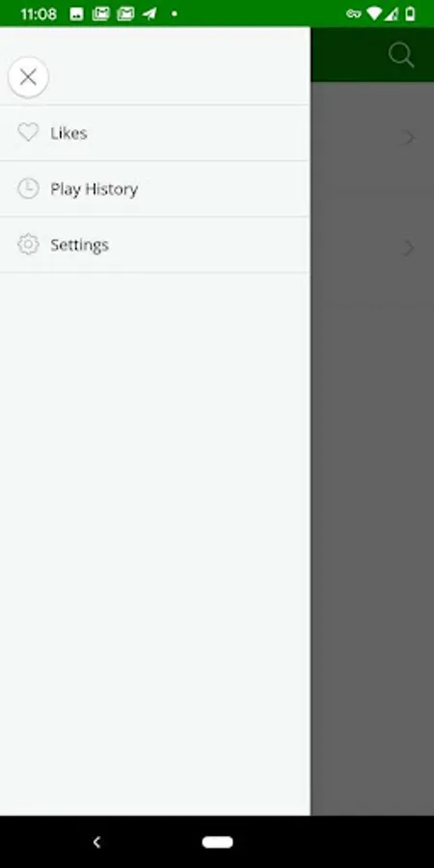Tap the clock icon for Play History
Viewport: 434px width, 868px height.
coord(28,189)
